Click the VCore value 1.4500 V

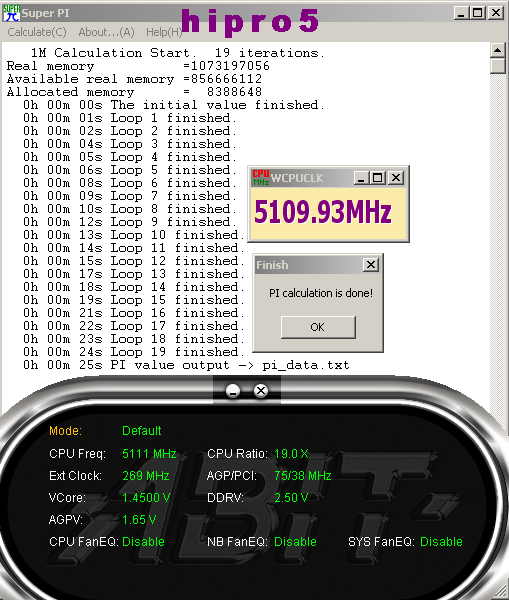[x=146, y=497]
